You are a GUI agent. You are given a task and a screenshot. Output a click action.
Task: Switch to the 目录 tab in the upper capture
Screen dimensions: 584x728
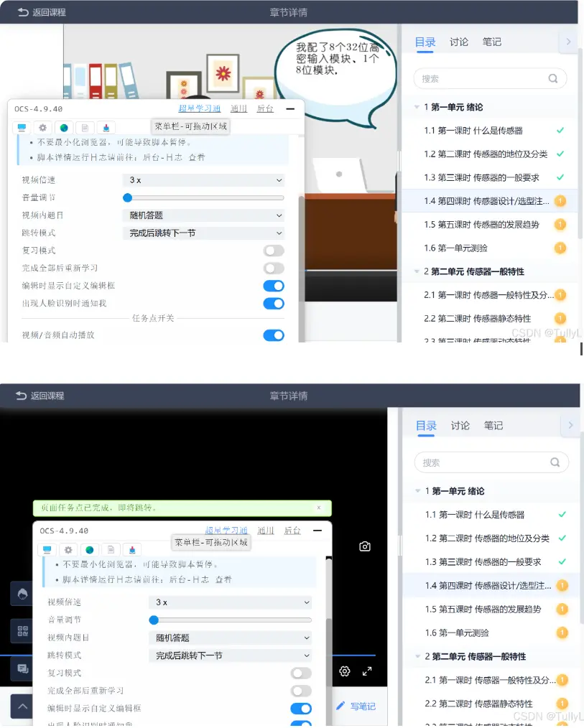pos(425,42)
